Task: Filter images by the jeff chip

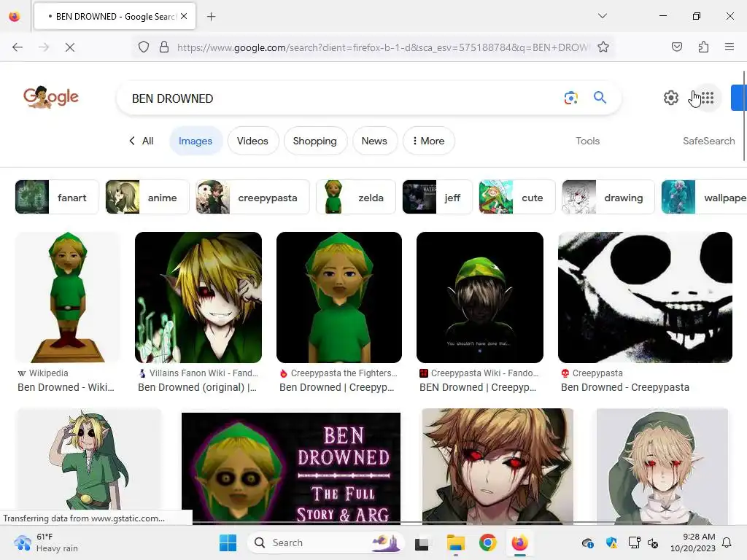Action: coord(438,197)
